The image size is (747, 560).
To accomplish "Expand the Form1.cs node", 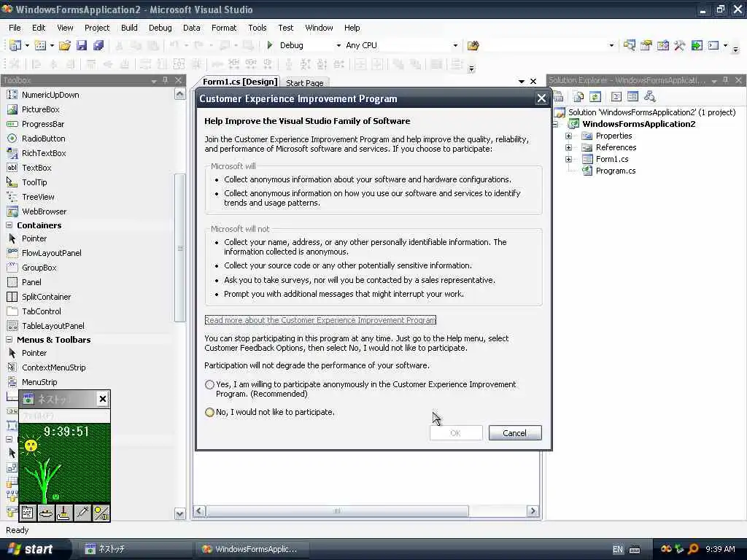I will pyautogui.click(x=568, y=159).
